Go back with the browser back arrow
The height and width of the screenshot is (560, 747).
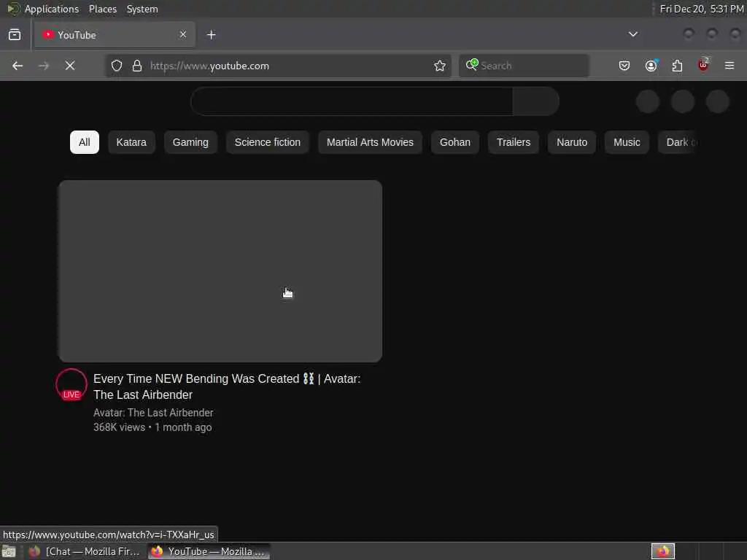18,66
